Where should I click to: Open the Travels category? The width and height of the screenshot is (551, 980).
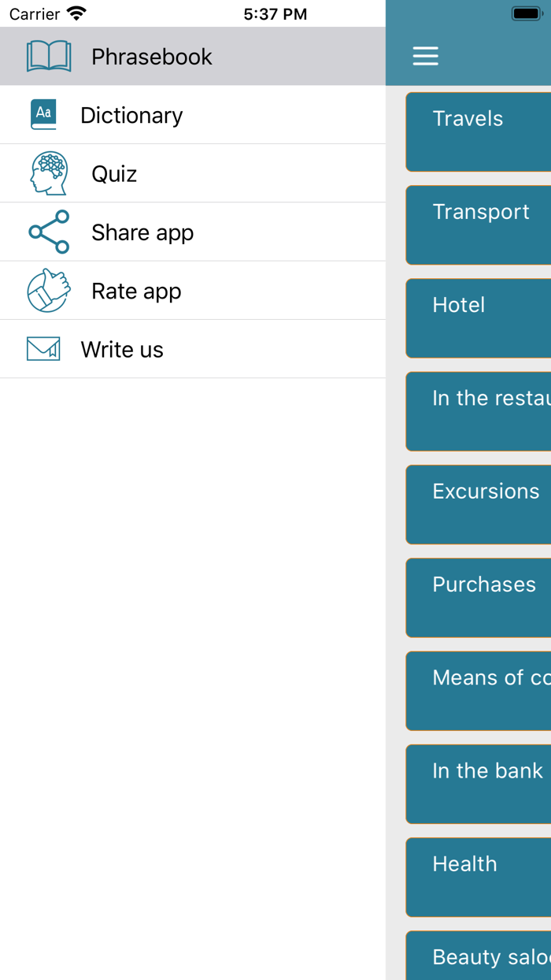(x=479, y=132)
